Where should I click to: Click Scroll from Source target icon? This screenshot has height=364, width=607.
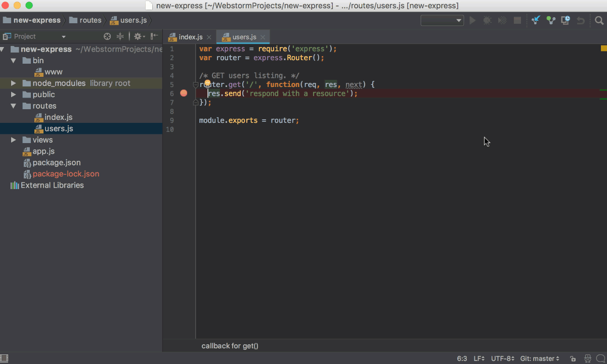[107, 36]
